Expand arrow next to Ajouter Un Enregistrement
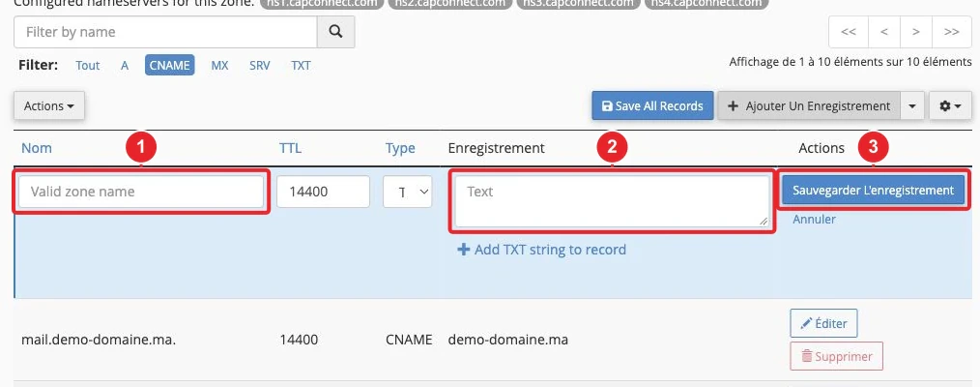Viewport: 980px width, 387px height. click(912, 106)
